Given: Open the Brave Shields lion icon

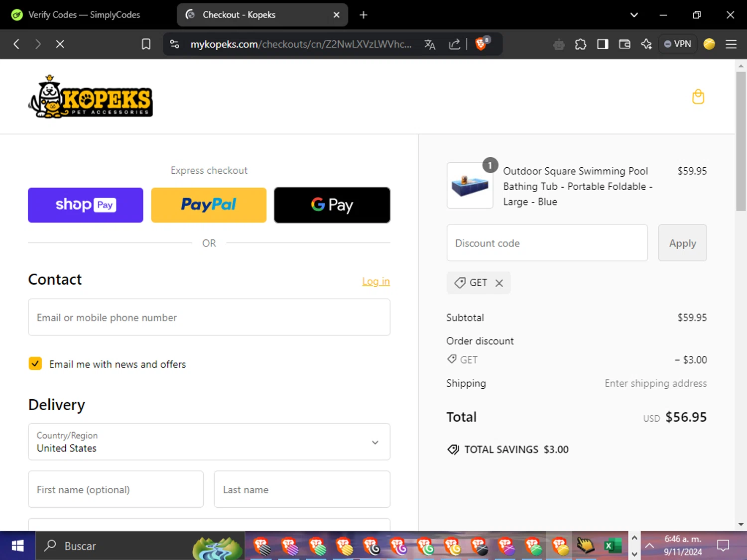Looking at the screenshot, I should 482,44.
